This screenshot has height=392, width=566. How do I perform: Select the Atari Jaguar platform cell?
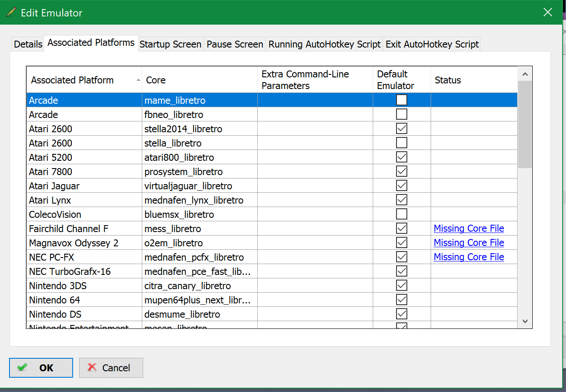(x=84, y=186)
